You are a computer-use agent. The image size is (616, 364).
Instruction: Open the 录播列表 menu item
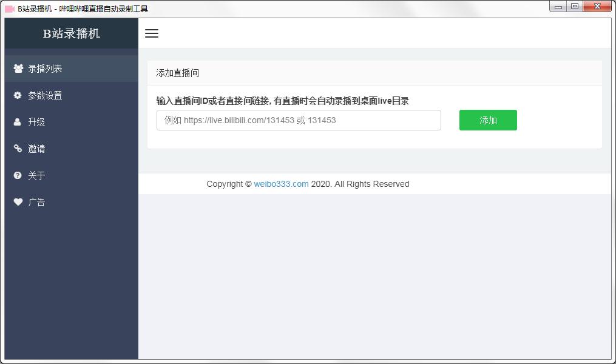[72, 69]
